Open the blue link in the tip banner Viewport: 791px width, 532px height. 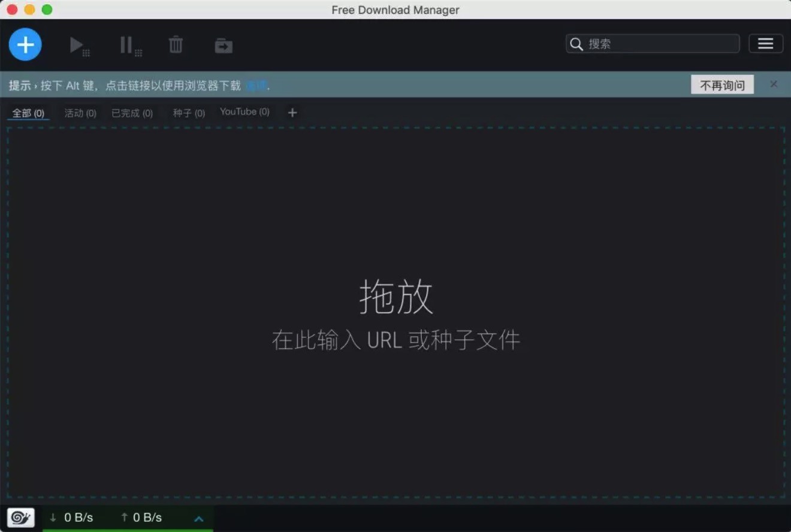[x=256, y=85]
